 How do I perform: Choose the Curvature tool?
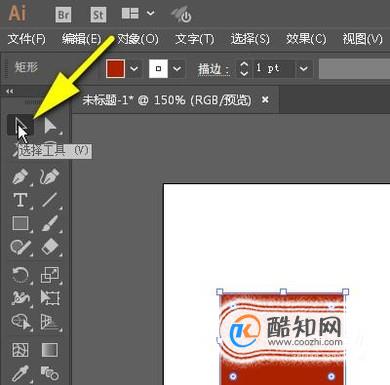[50, 176]
